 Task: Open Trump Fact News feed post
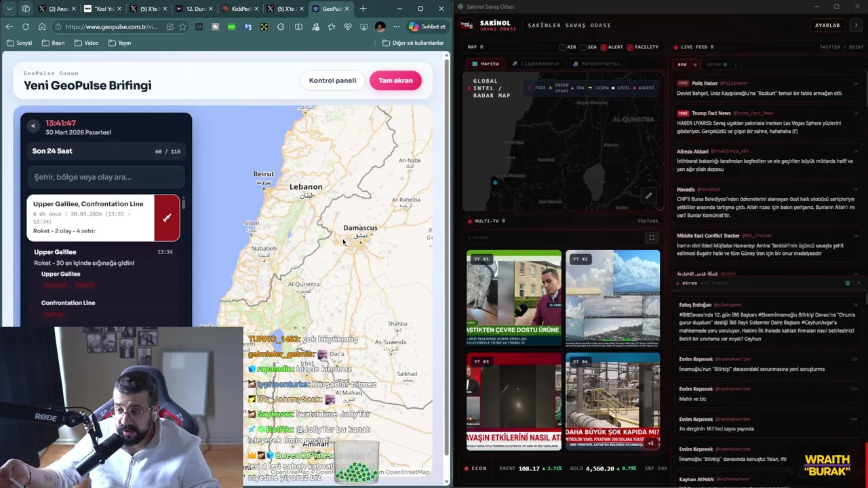pos(766,122)
